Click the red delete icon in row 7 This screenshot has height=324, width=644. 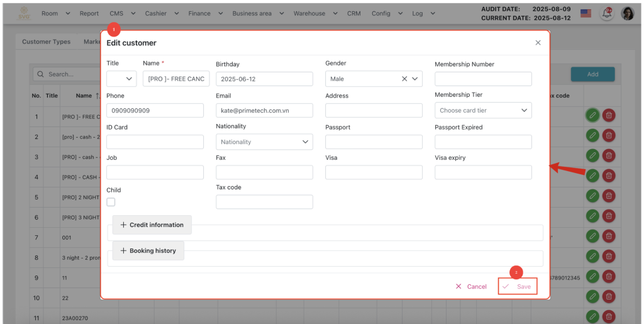coord(609,236)
